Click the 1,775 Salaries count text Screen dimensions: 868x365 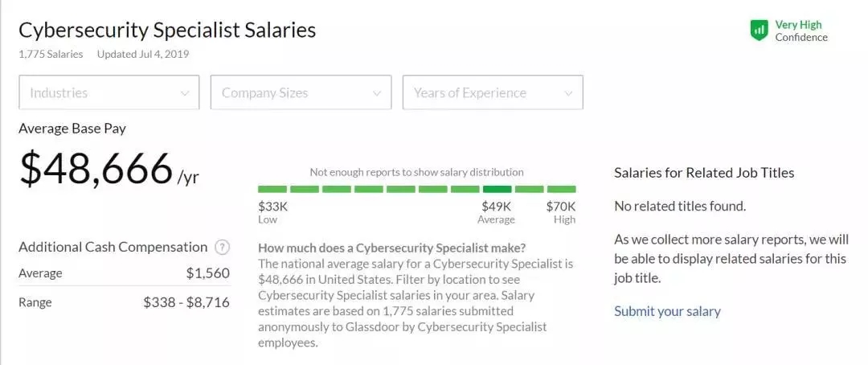(51, 55)
